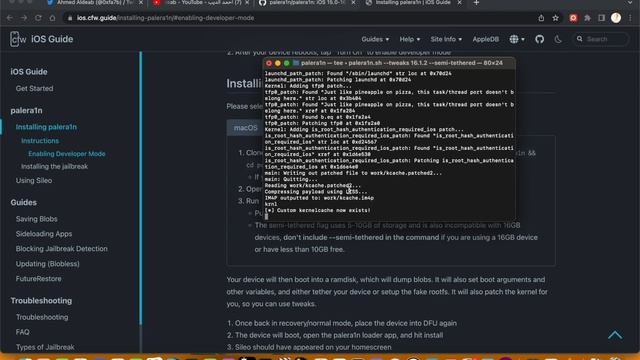The height and width of the screenshot is (360, 640).
Task: Reload the page with the refresh icon
Action: pos(38,18)
